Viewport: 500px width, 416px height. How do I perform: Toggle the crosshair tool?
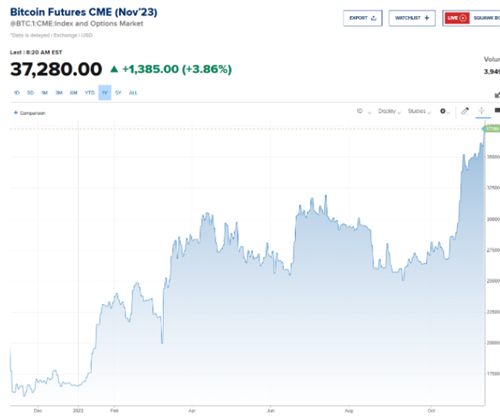481,111
